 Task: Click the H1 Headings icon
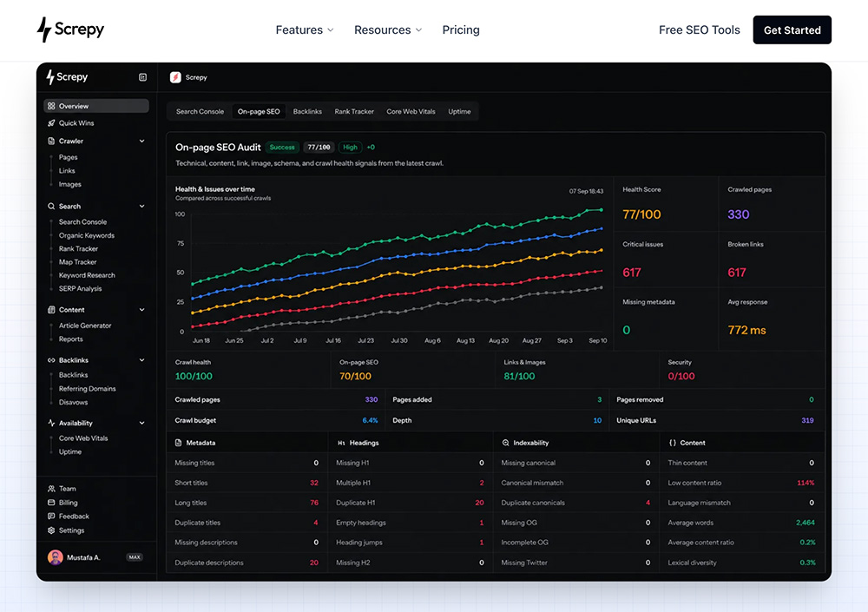coord(341,443)
